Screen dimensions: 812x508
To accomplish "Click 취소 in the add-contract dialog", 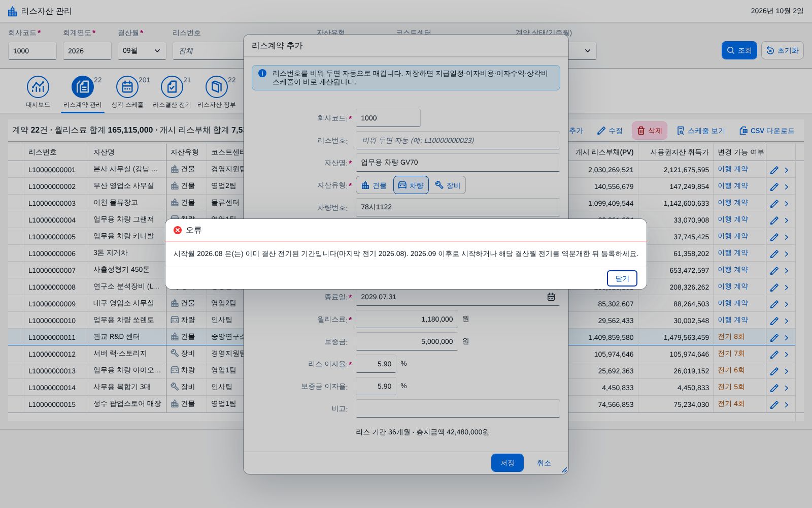I will click(x=544, y=463).
